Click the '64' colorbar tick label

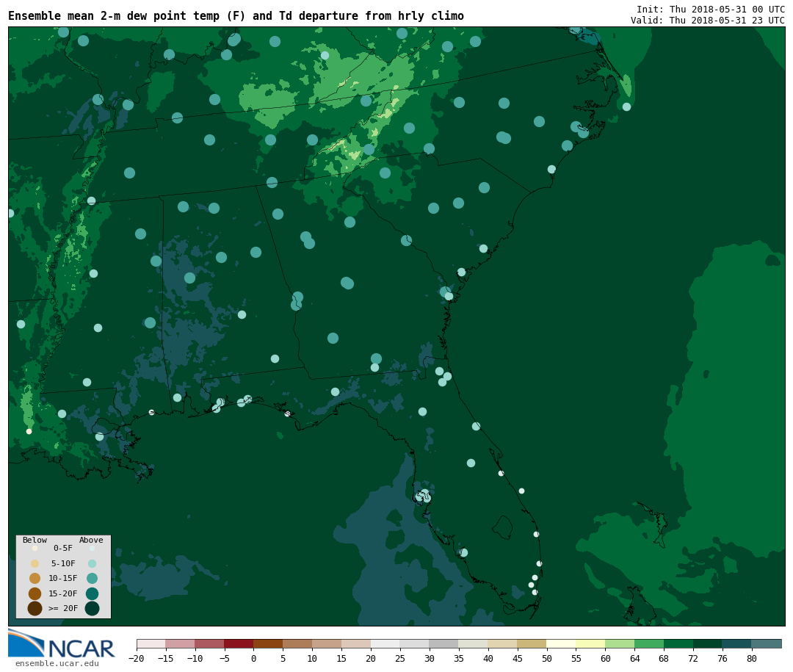tap(634, 658)
